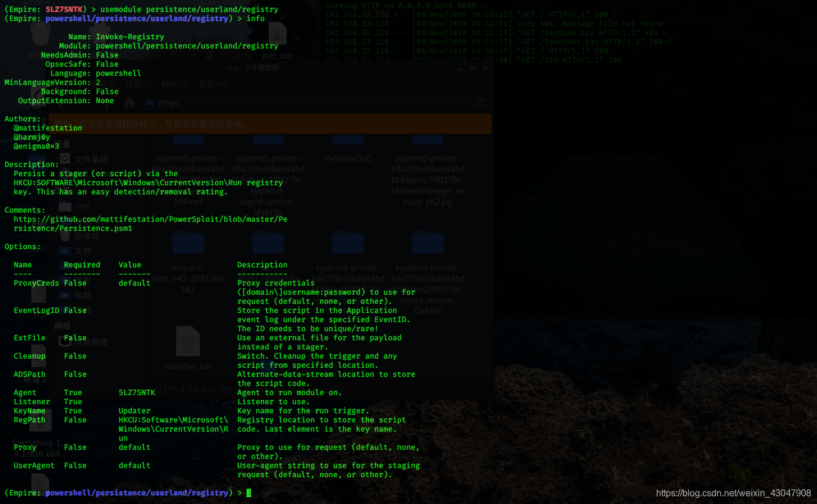Click author '@mattifestation'

[48, 128]
